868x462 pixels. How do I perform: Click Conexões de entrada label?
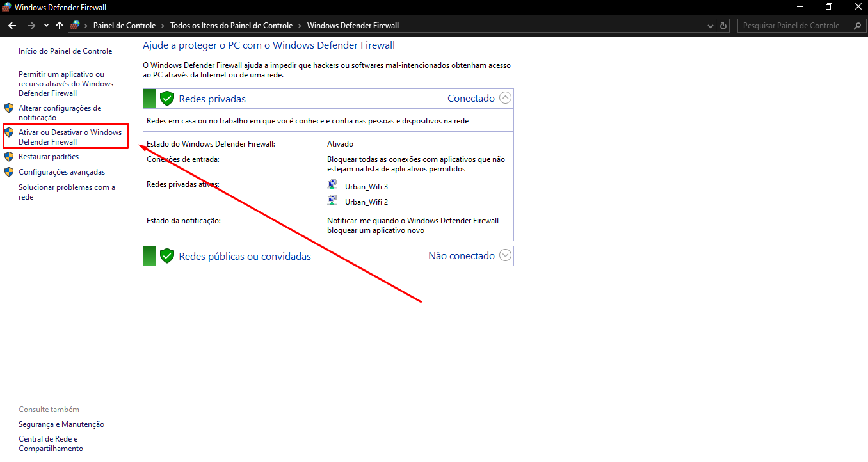[183, 159]
